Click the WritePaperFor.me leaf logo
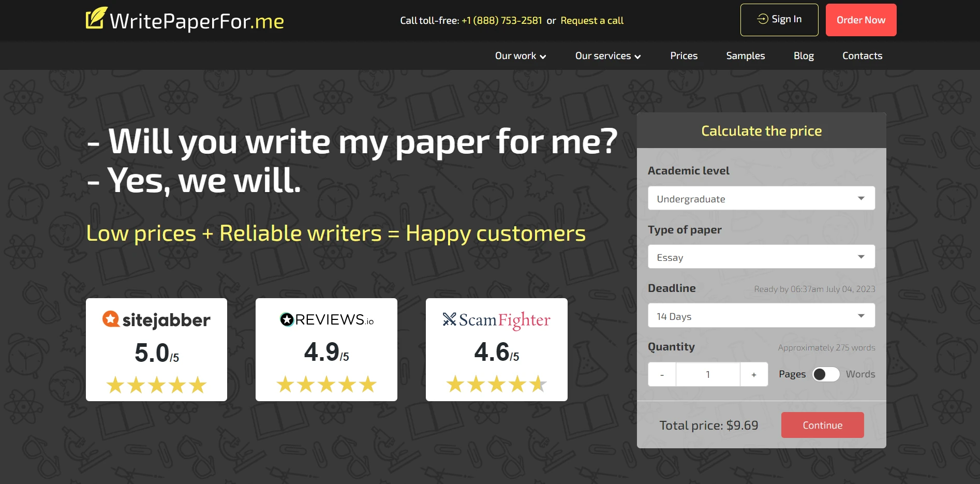 click(x=96, y=17)
